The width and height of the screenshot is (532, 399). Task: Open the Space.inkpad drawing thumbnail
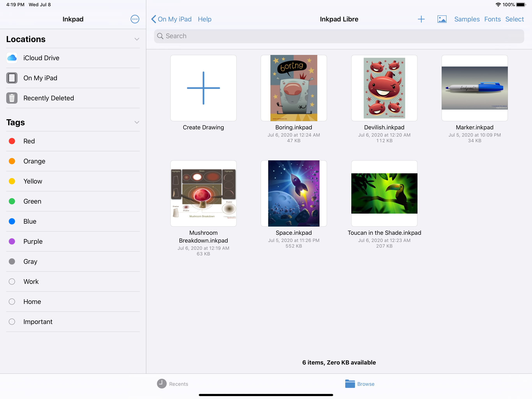click(x=294, y=193)
